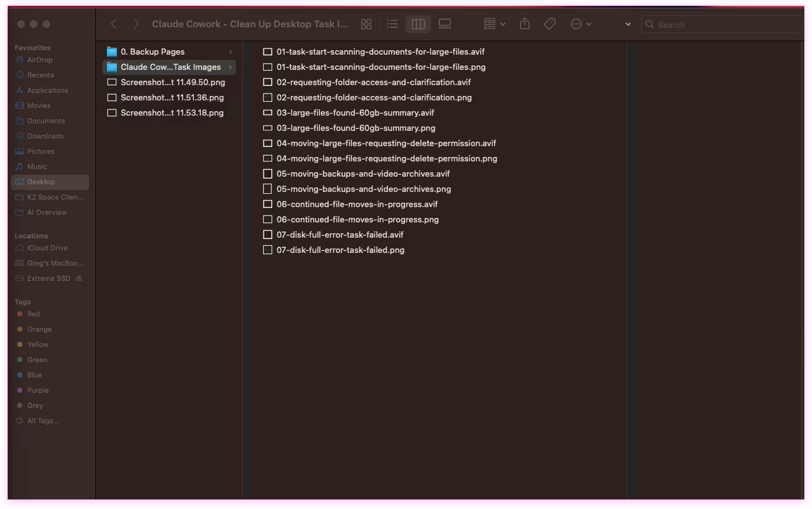Viewport: 812px width, 509px height.
Task: Select the column view button
Action: click(418, 24)
